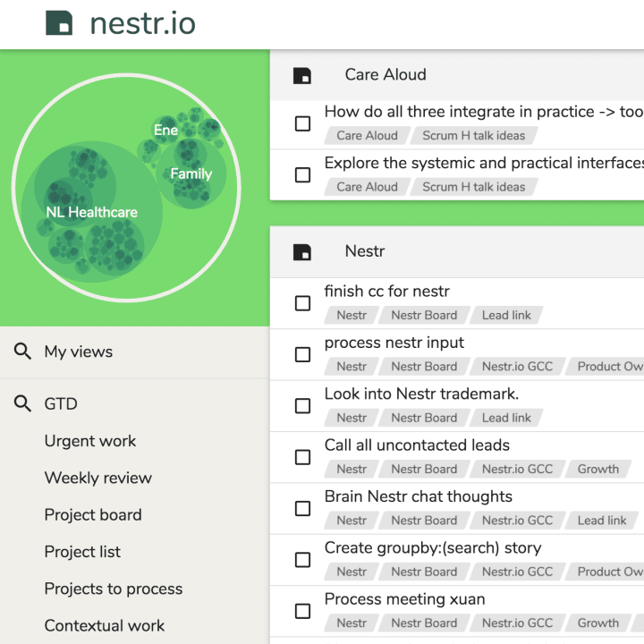Click Care Aloud tag under 'Explore the systemic'
The image size is (644, 644).
tap(368, 187)
